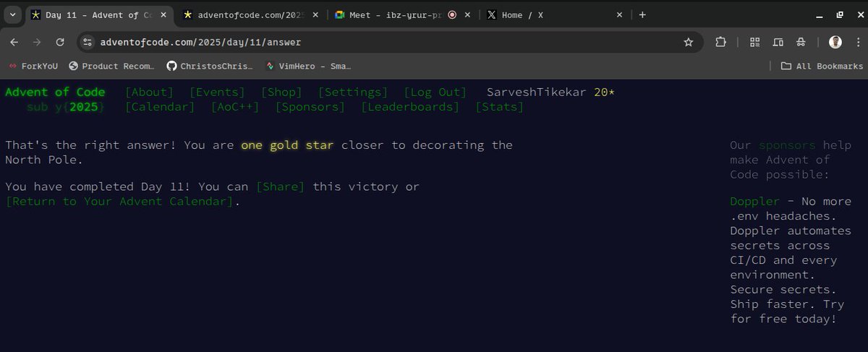This screenshot has width=868, height=352.
Task: Click the Advent of Code title link
Action: pyautogui.click(x=55, y=92)
